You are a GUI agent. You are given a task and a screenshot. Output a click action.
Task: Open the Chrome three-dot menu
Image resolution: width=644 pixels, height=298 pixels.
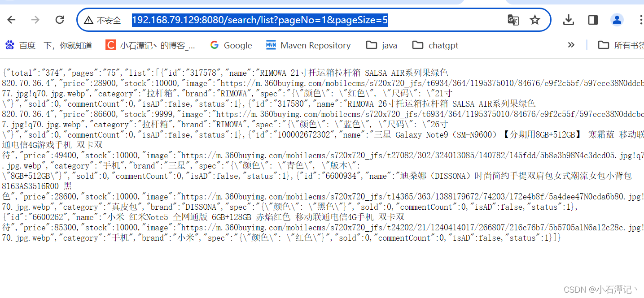click(641, 20)
